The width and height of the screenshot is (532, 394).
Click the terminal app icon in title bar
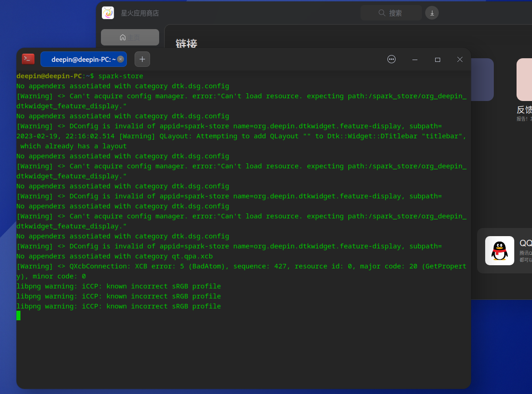point(28,59)
